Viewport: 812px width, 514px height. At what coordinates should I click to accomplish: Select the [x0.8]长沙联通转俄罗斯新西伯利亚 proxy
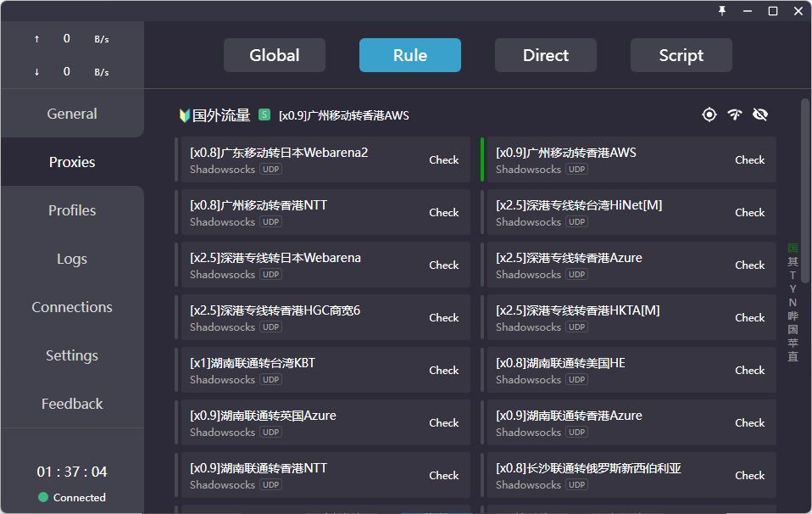629,475
